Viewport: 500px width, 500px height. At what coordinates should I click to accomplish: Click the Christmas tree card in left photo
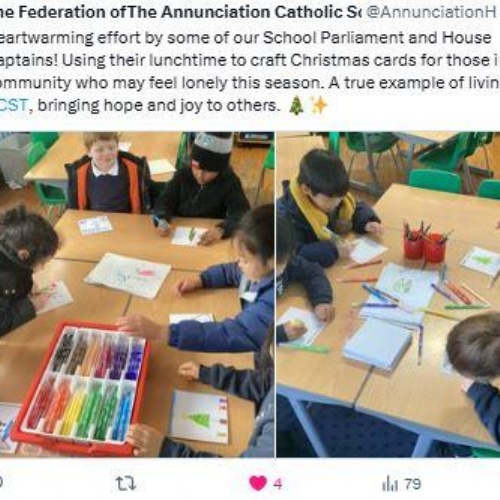click(x=199, y=418)
